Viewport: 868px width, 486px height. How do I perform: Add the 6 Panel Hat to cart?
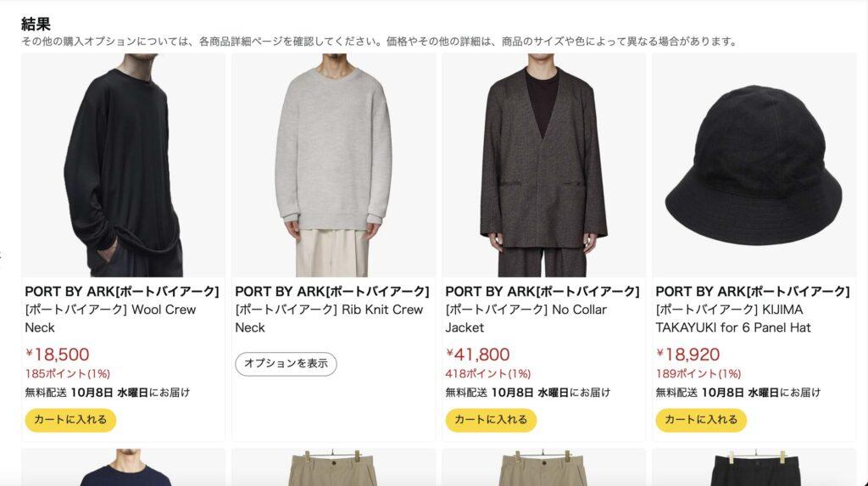click(701, 420)
